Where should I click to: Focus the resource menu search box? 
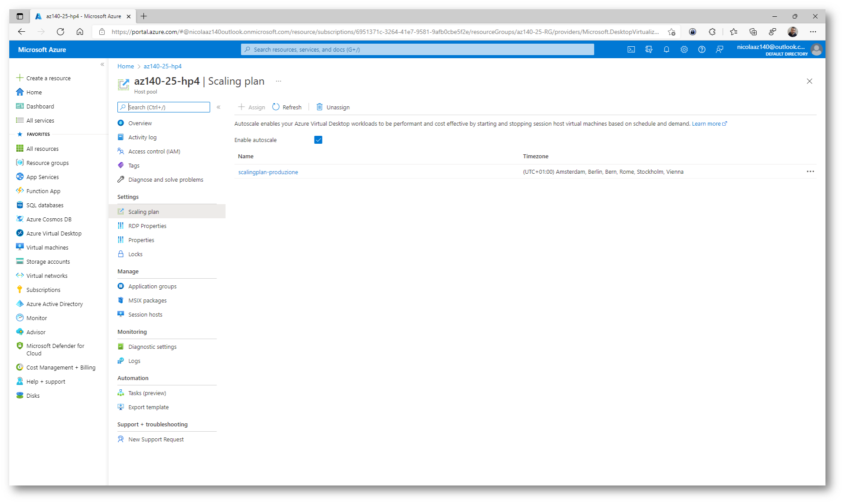164,107
